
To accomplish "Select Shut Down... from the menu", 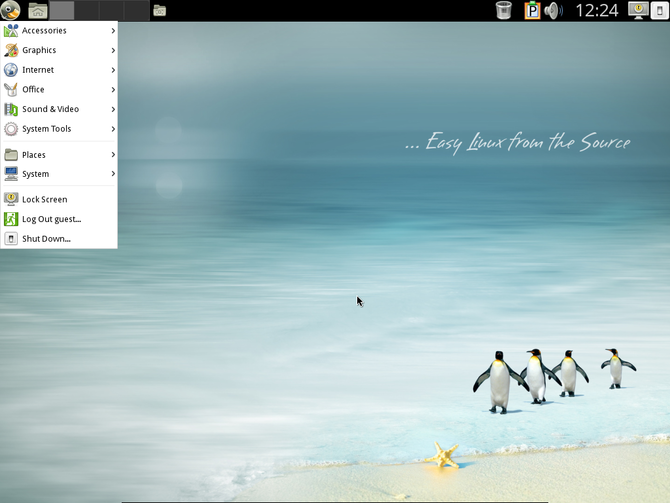I will 59,239.
